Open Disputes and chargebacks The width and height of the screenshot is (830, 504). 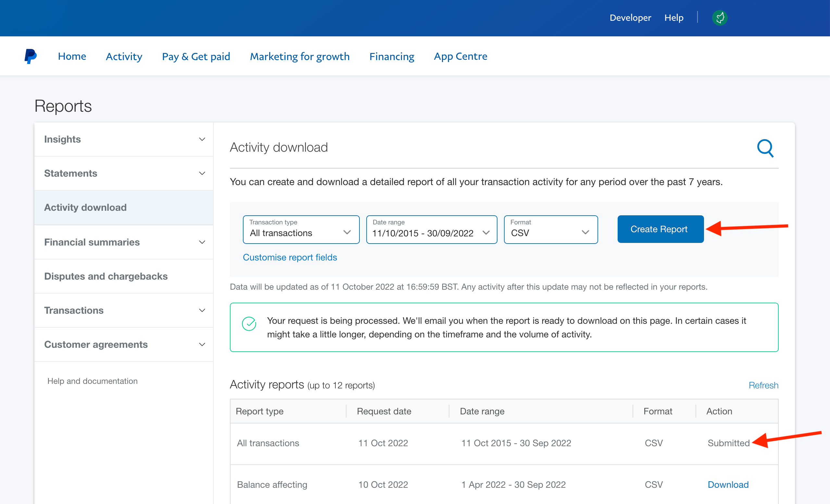coord(124,276)
